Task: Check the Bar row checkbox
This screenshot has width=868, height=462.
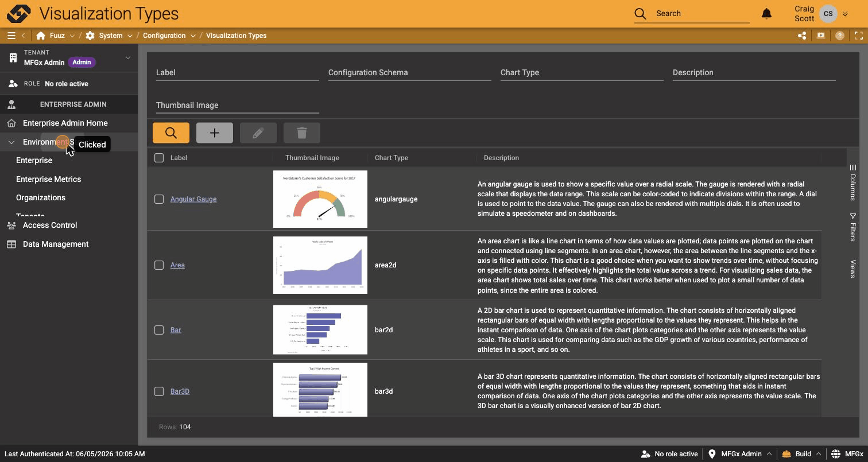Action: tap(159, 330)
